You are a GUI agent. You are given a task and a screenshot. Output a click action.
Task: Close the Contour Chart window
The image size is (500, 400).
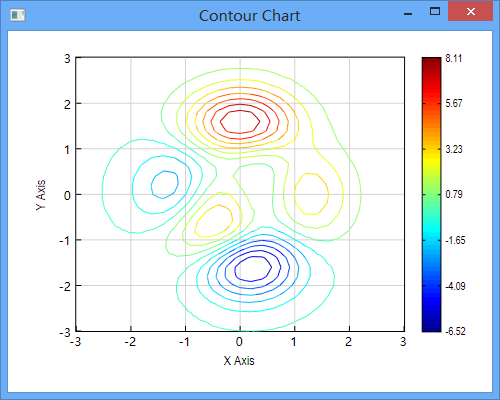[470, 12]
